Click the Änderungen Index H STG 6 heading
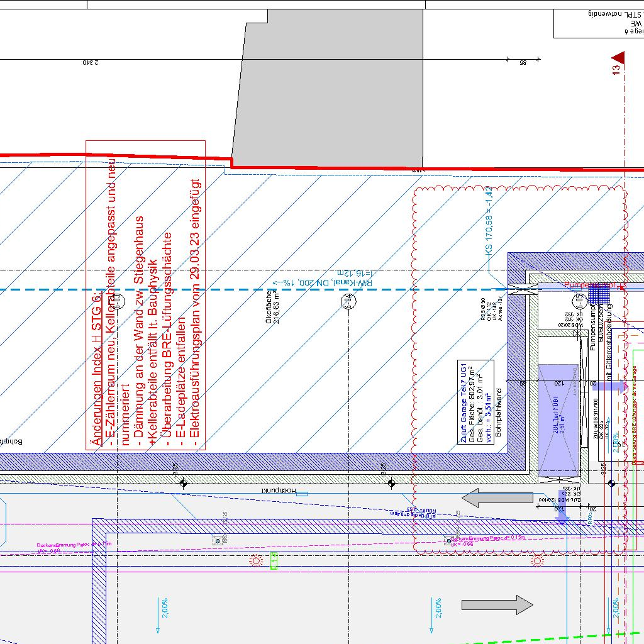The height and width of the screenshot is (644, 644). [x=96, y=369]
